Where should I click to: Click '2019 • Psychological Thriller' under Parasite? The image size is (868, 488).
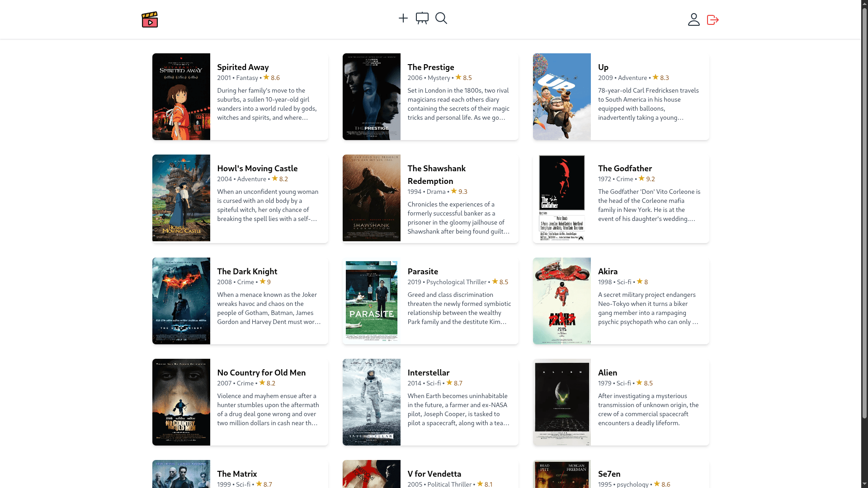point(447,282)
